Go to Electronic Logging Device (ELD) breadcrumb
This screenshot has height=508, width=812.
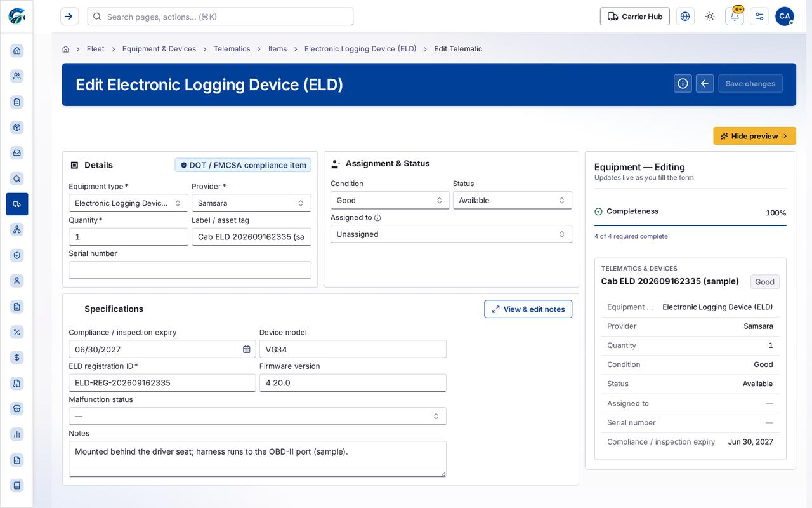point(360,49)
